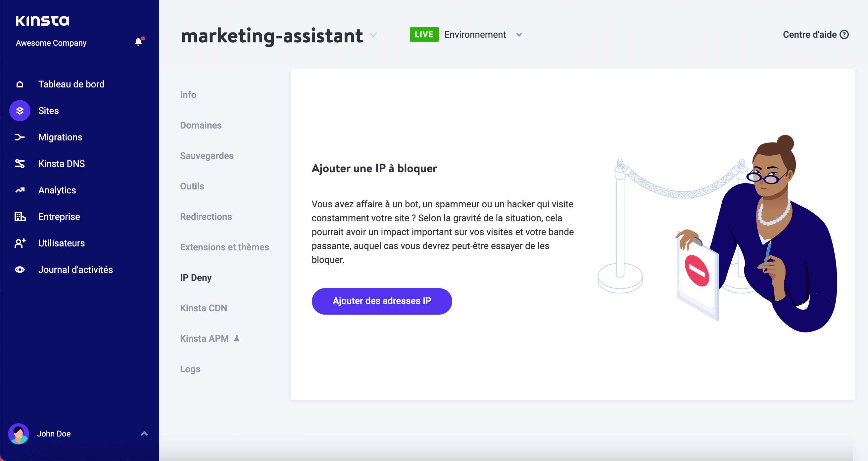The height and width of the screenshot is (461, 868).
Task: Click the Kinsta DNS icon
Action: (x=20, y=163)
